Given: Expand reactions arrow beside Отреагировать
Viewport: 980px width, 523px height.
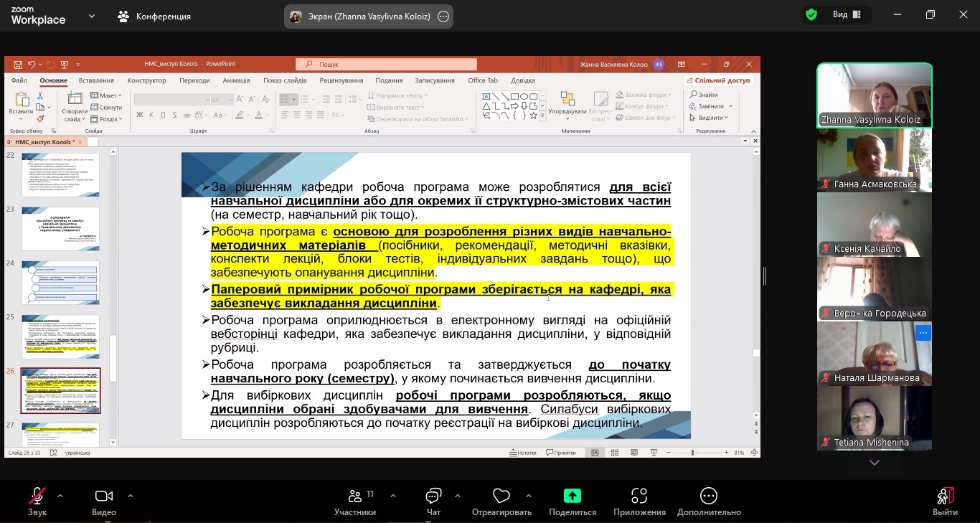Looking at the screenshot, I should pos(529,495).
